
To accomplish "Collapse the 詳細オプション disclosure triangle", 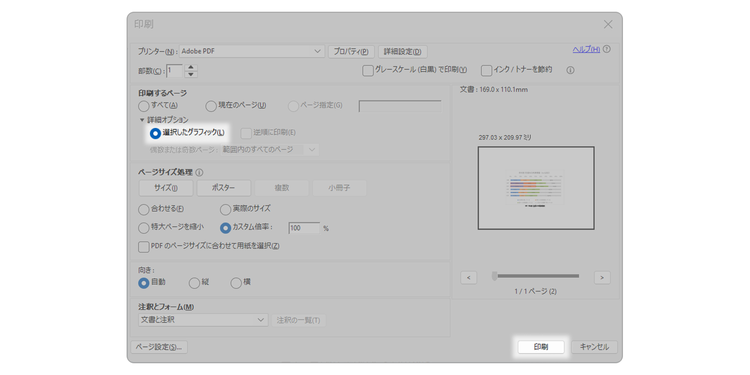I will pos(142,120).
